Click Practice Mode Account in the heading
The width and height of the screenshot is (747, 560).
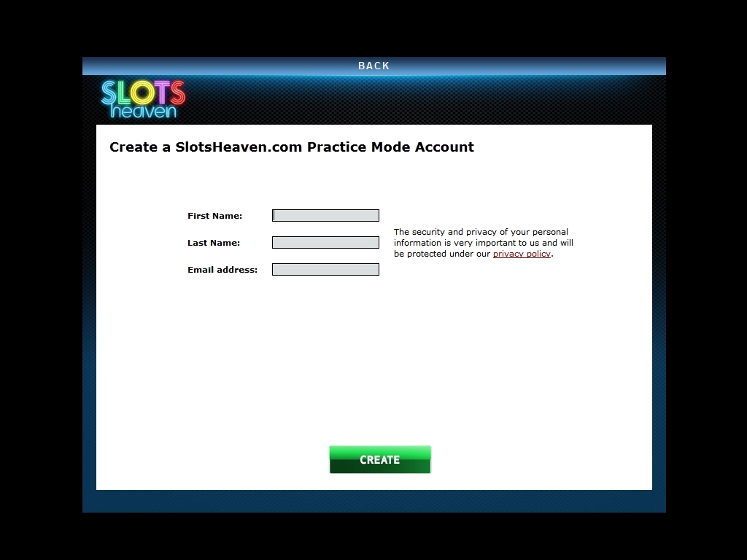tap(391, 147)
